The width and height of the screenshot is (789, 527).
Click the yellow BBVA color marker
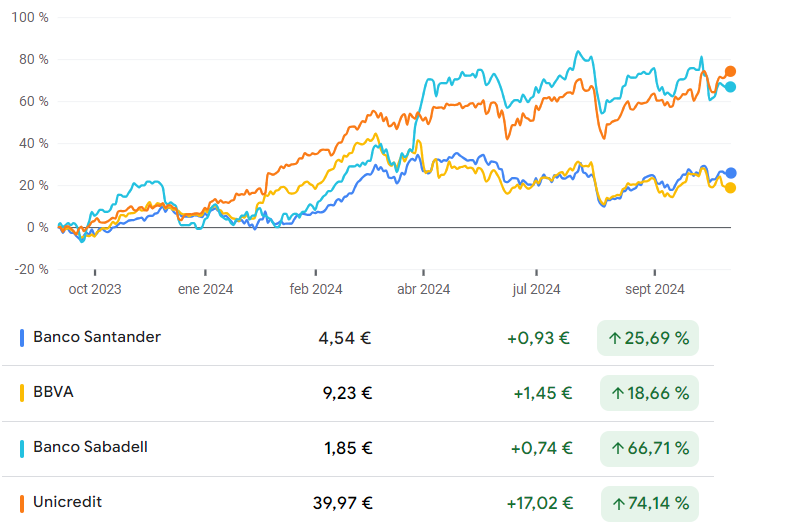pyautogui.click(x=22, y=393)
